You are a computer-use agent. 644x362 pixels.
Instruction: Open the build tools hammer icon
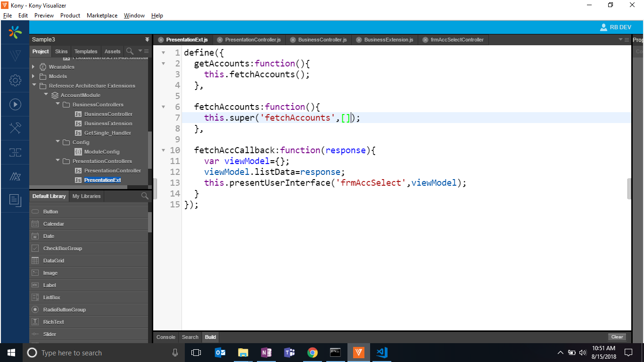pos(15,128)
